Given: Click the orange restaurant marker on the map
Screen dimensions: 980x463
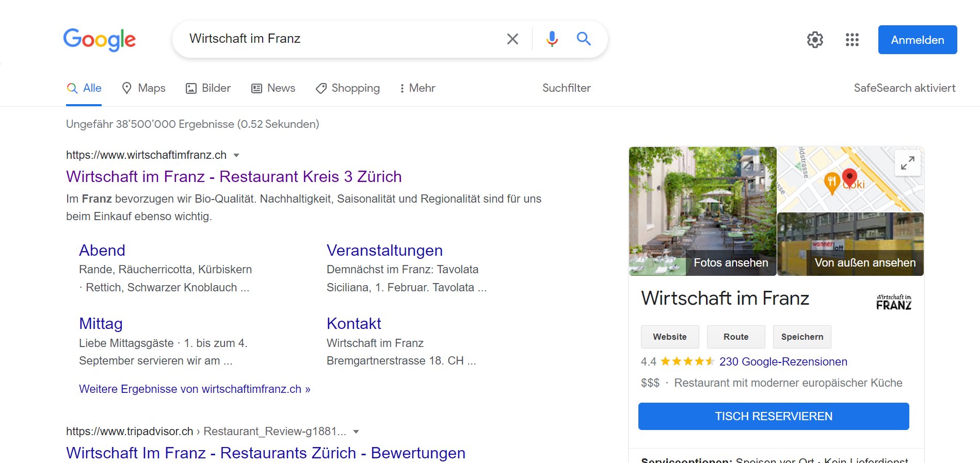Looking at the screenshot, I should (831, 183).
